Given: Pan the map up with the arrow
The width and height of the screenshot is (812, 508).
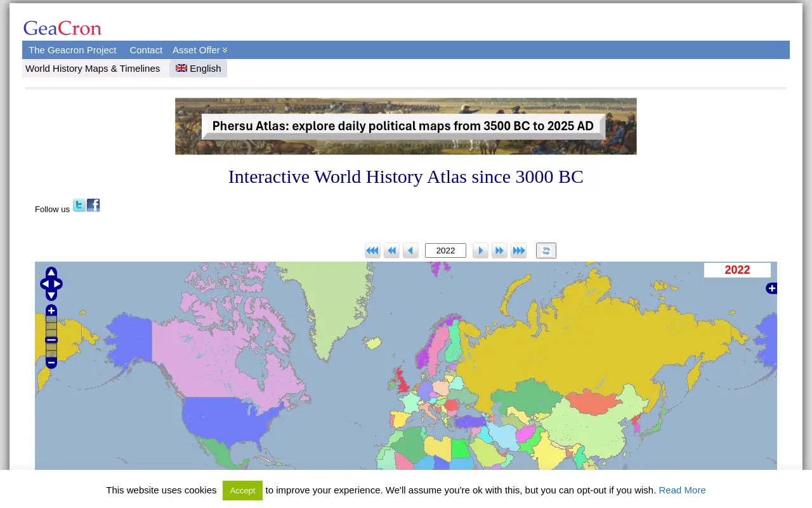Looking at the screenshot, I should 51,273.
